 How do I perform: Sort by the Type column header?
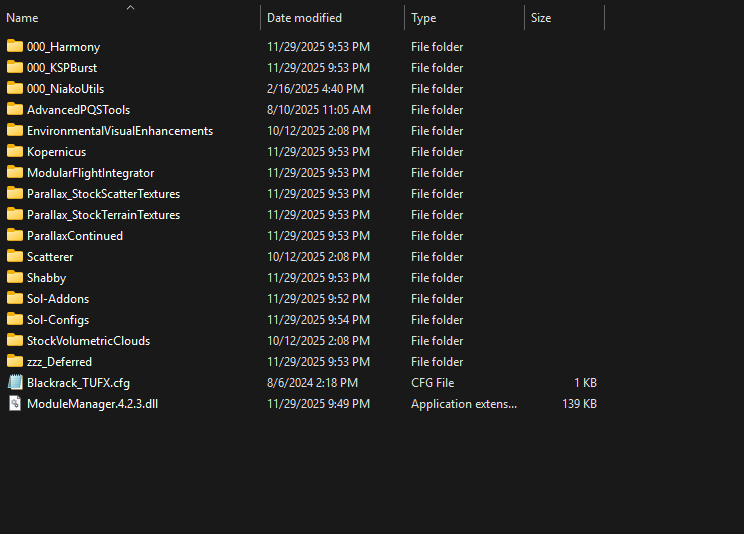(423, 18)
